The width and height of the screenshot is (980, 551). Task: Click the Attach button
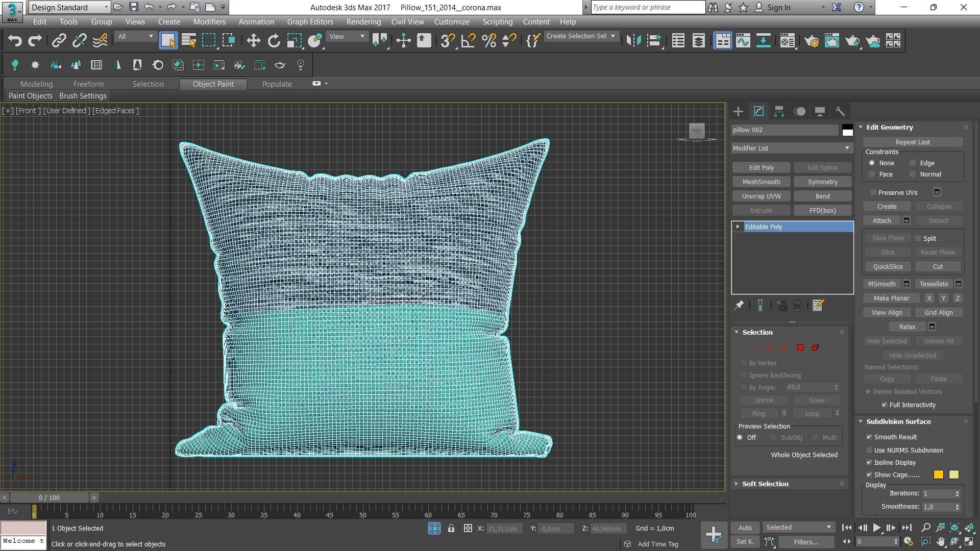click(882, 221)
